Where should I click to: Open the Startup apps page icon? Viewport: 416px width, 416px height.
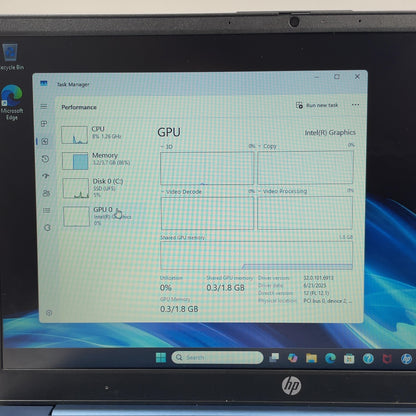(x=46, y=176)
